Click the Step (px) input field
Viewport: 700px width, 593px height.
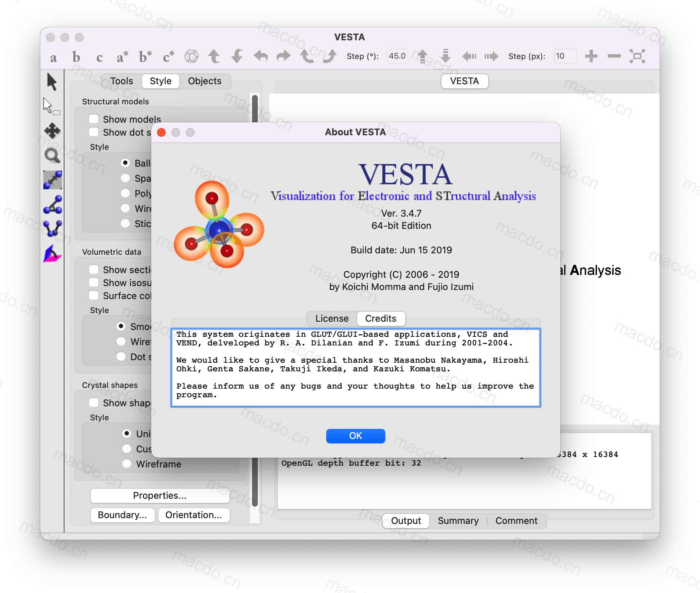click(565, 56)
